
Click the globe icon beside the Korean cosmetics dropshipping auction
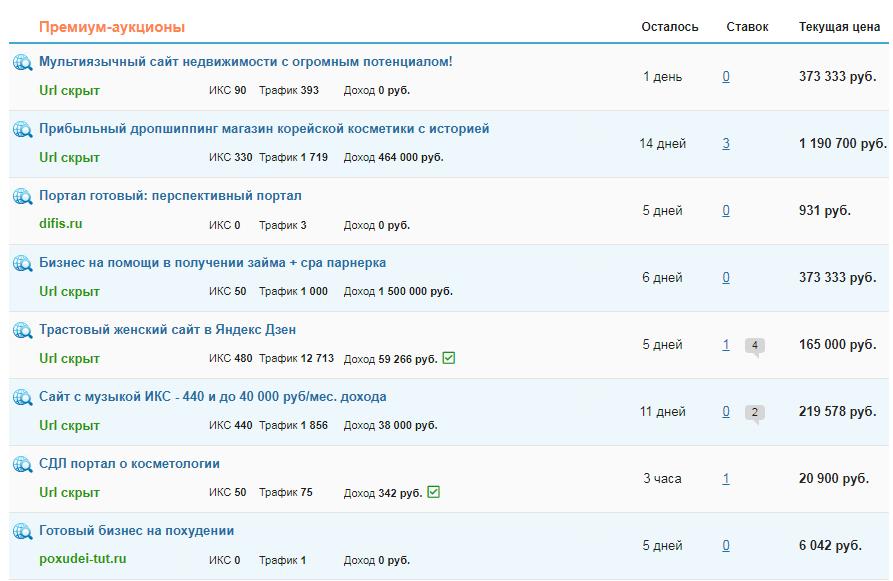(x=23, y=129)
